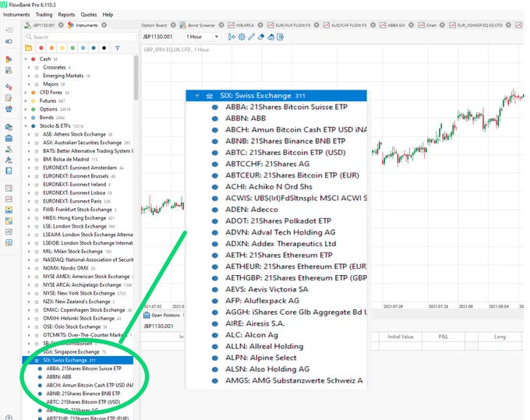Click the yellow folder icon under Search

point(28,48)
